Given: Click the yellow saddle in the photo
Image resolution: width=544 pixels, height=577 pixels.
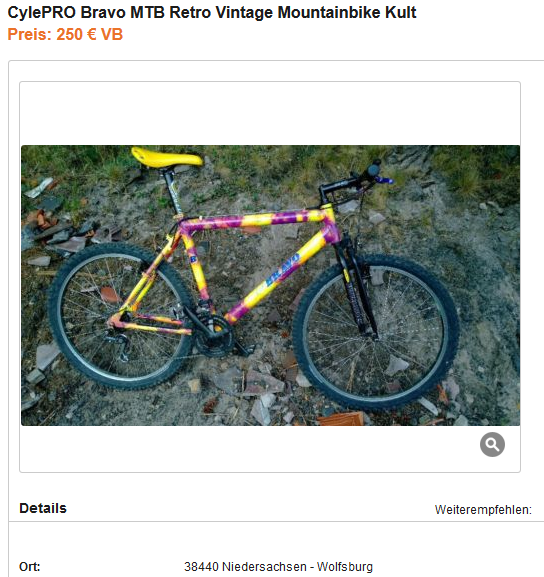Looking at the screenshot, I should (x=166, y=157).
